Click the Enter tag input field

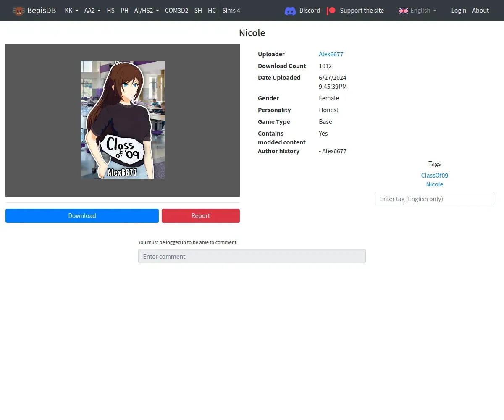434,199
